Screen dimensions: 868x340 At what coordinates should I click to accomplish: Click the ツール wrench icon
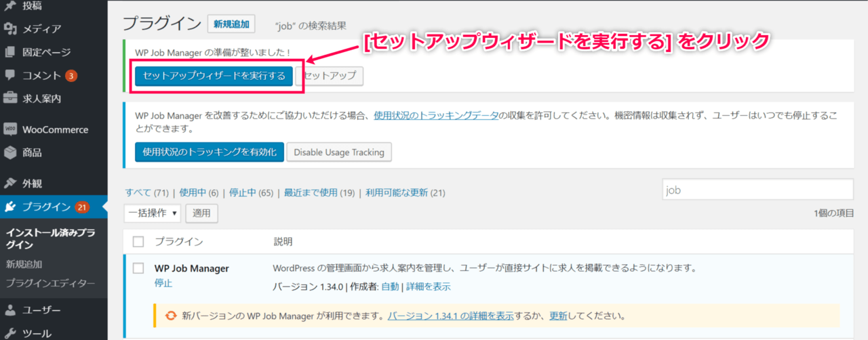coord(10,334)
